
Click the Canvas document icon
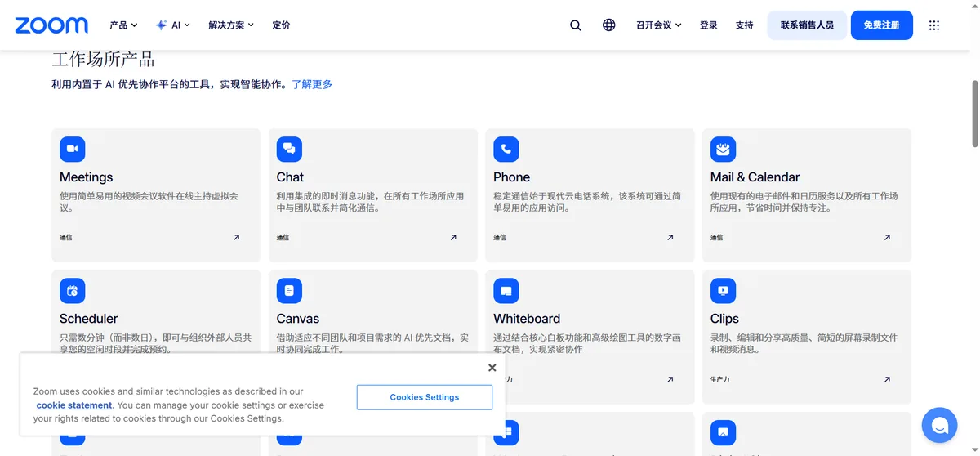[x=289, y=291]
